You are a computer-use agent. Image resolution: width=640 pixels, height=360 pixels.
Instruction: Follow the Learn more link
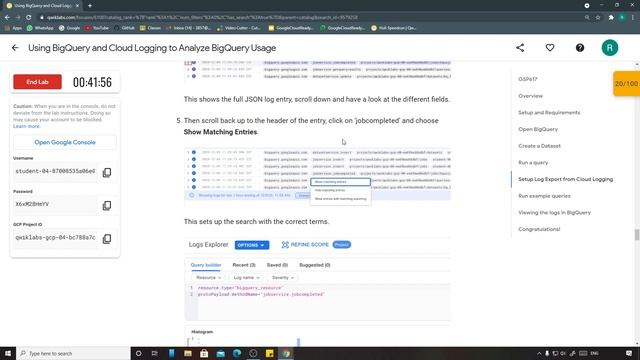click(27, 126)
